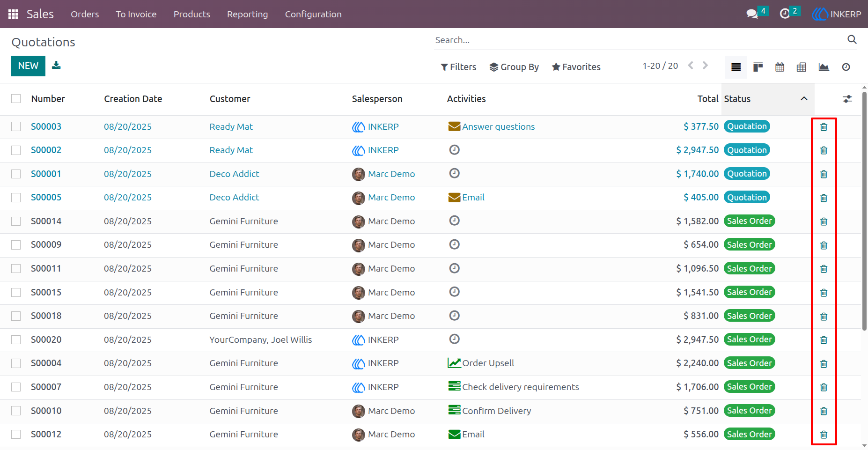Open the activities clock icon in the top bar
This screenshot has height=450, width=868.
[x=785, y=14]
